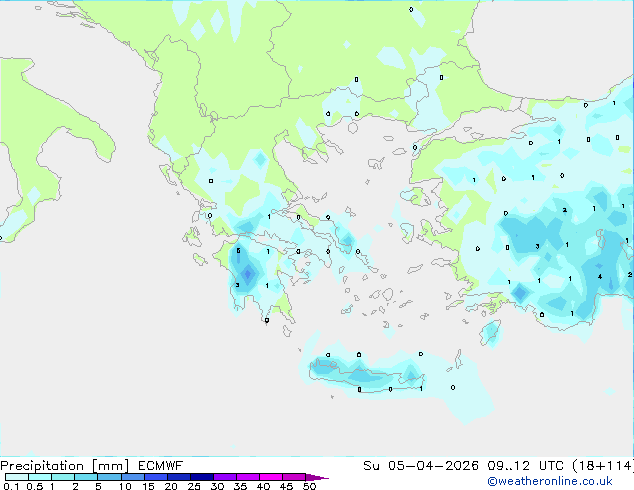Click the 5–10 mm blue legend swatch
634x490 pixels.
point(109,477)
